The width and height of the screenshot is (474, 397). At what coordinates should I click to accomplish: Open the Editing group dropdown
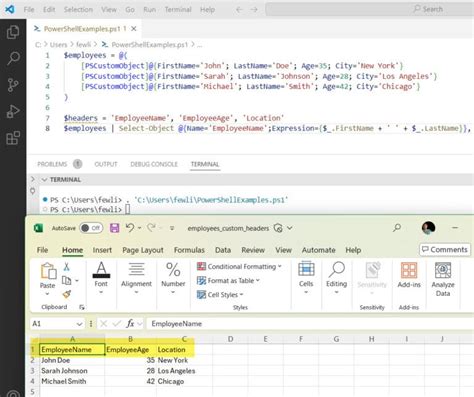tap(336, 292)
